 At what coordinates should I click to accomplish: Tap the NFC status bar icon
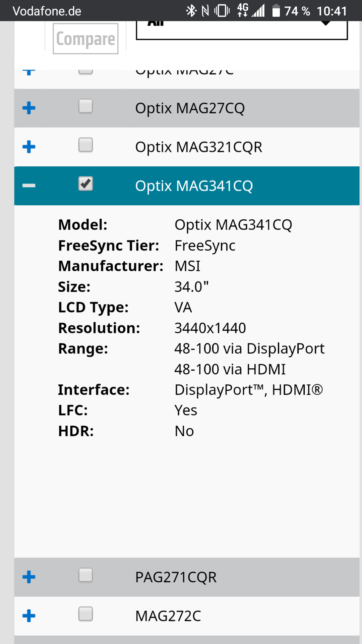(x=205, y=11)
